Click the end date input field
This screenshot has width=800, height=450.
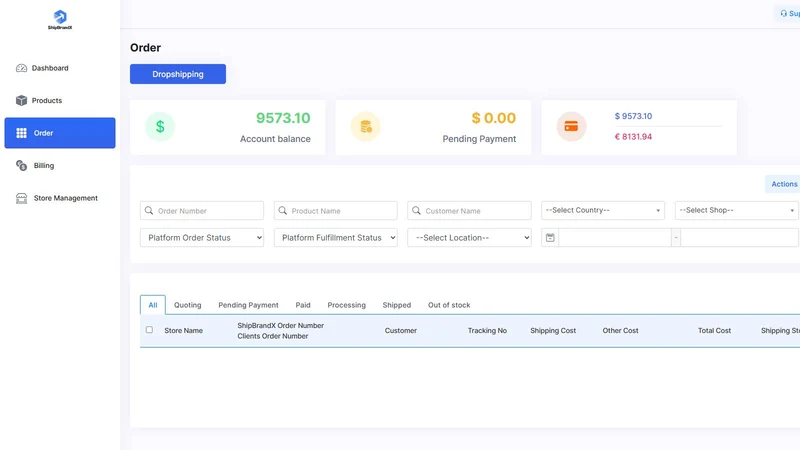tap(740, 238)
